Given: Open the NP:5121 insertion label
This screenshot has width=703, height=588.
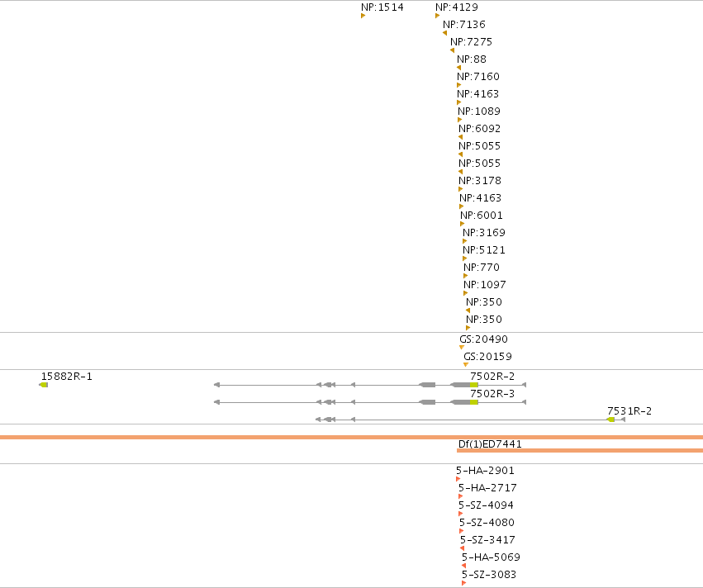Looking at the screenshot, I should 484,250.
